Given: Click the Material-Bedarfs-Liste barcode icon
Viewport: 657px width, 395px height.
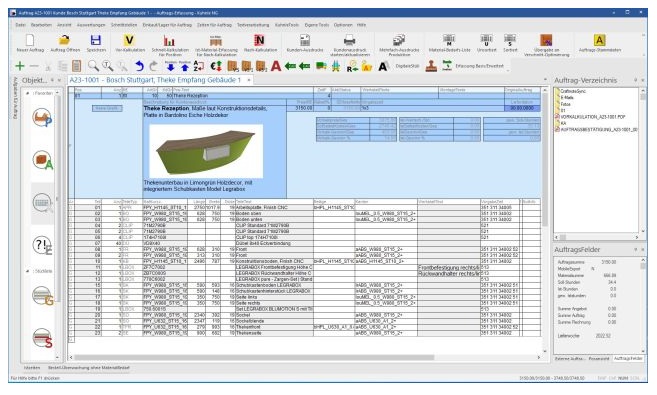Looking at the screenshot, I should (x=449, y=44).
